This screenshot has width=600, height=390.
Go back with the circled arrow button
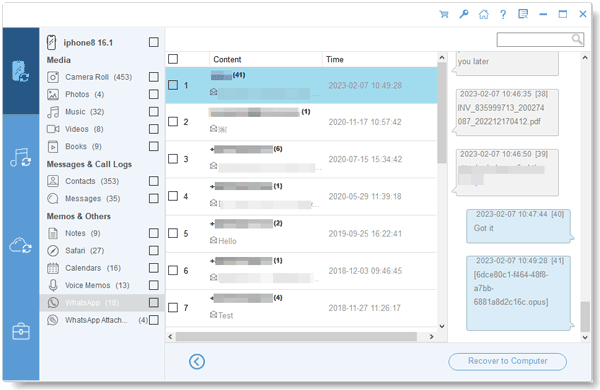197,361
